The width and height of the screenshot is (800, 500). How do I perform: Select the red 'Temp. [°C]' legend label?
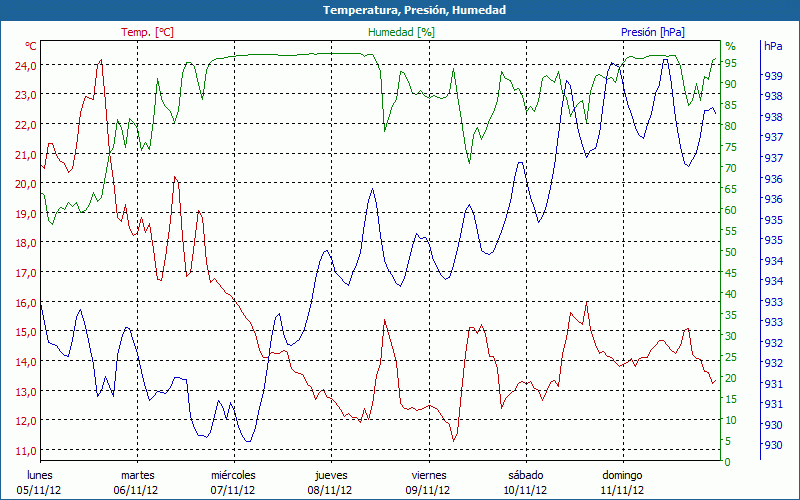(147, 32)
